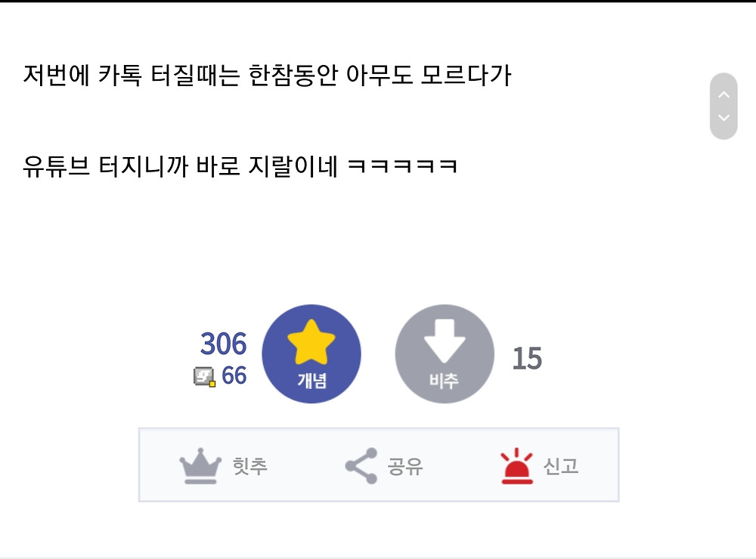The image size is (756, 559).
Task: Click the 힛추 text label
Action: click(x=249, y=466)
